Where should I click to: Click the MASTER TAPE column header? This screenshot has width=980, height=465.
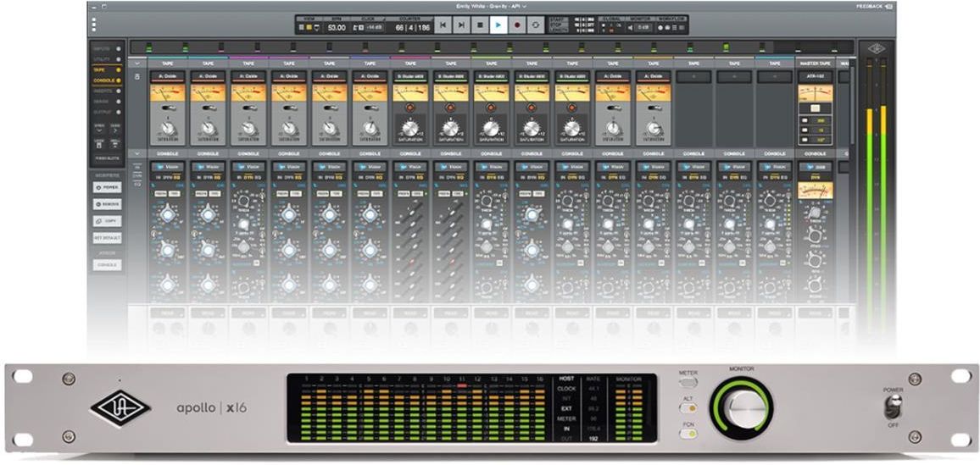click(815, 63)
